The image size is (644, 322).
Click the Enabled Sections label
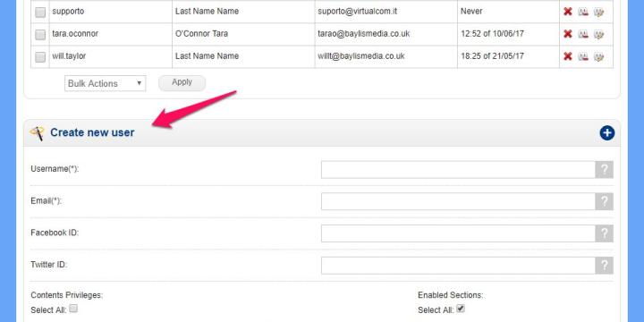(x=451, y=295)
